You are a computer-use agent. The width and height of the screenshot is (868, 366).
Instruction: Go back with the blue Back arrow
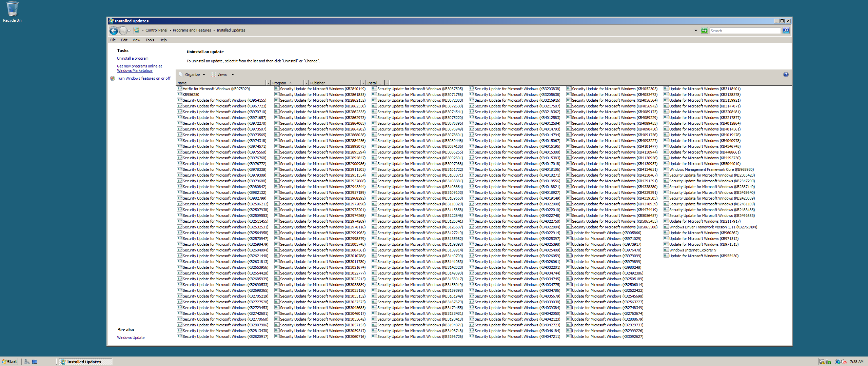114,31
